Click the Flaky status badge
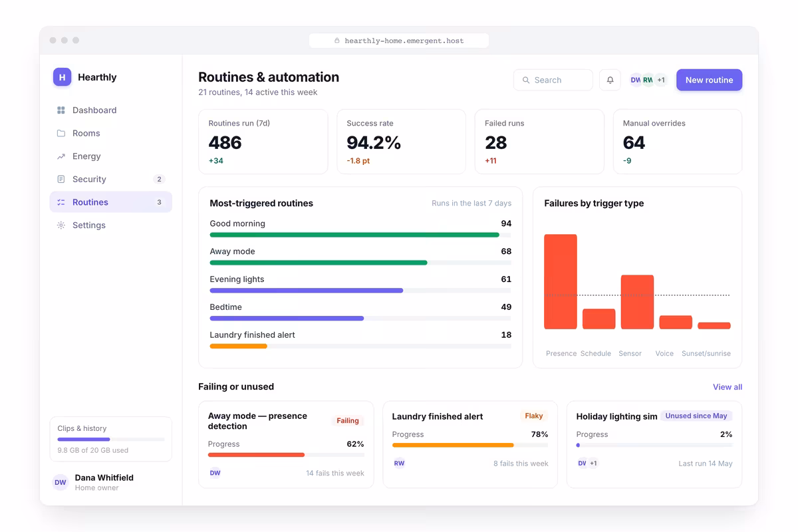This screenshot has width=798, height=532. [x=534, y=416]
